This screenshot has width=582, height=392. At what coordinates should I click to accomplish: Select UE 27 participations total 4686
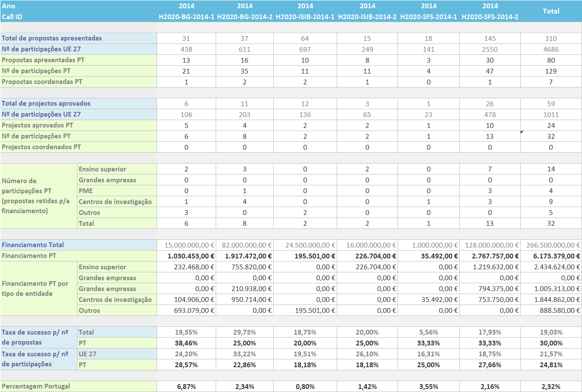(x=551, y=49)
